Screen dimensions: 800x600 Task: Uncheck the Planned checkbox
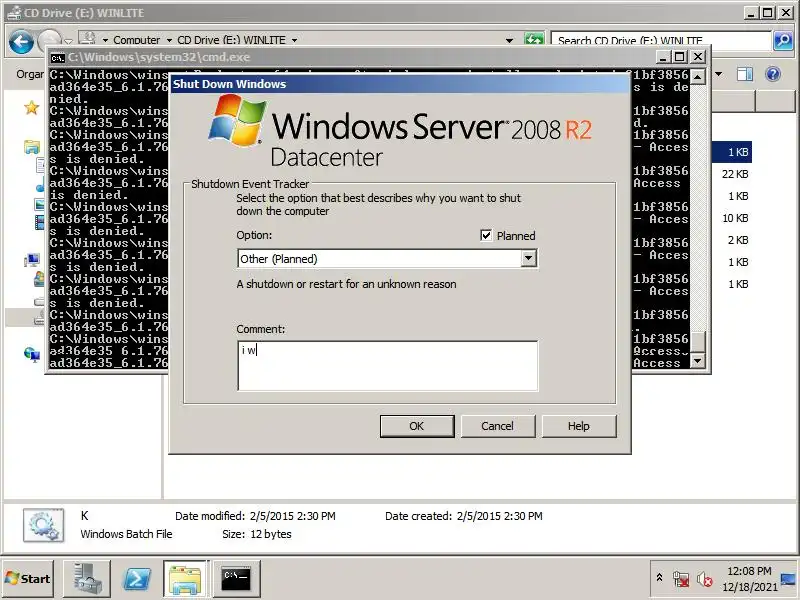486,235
